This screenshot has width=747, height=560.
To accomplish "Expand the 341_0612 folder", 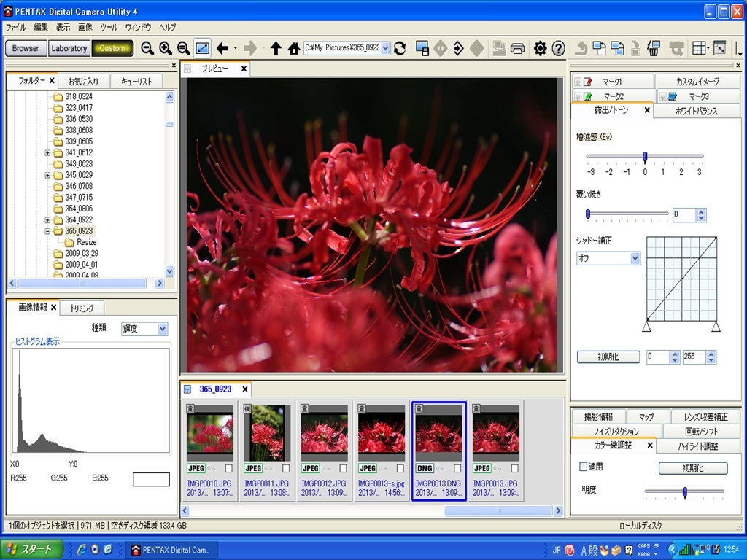I will (47, 153).
